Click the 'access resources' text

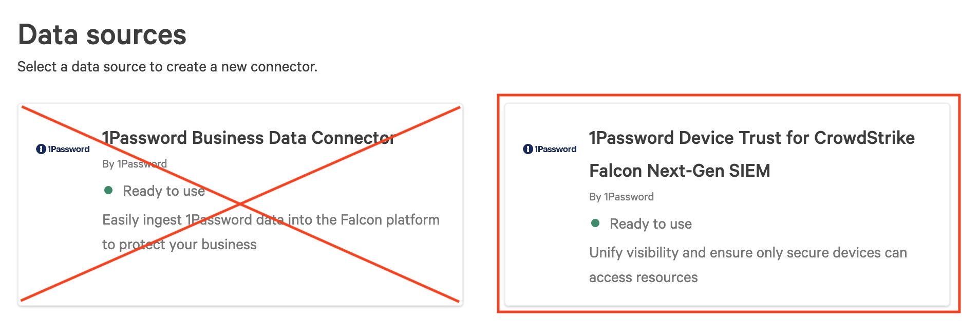point(643,277)
